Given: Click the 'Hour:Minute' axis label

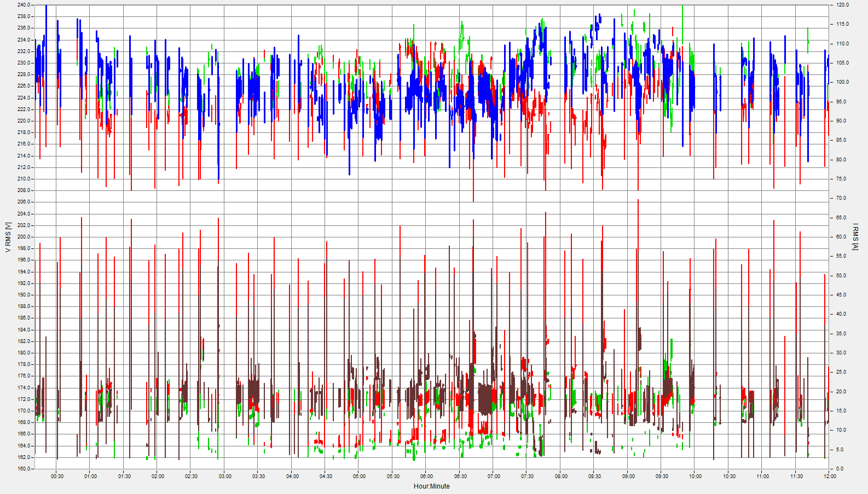Looking at the screenshot, I should 432,486.
